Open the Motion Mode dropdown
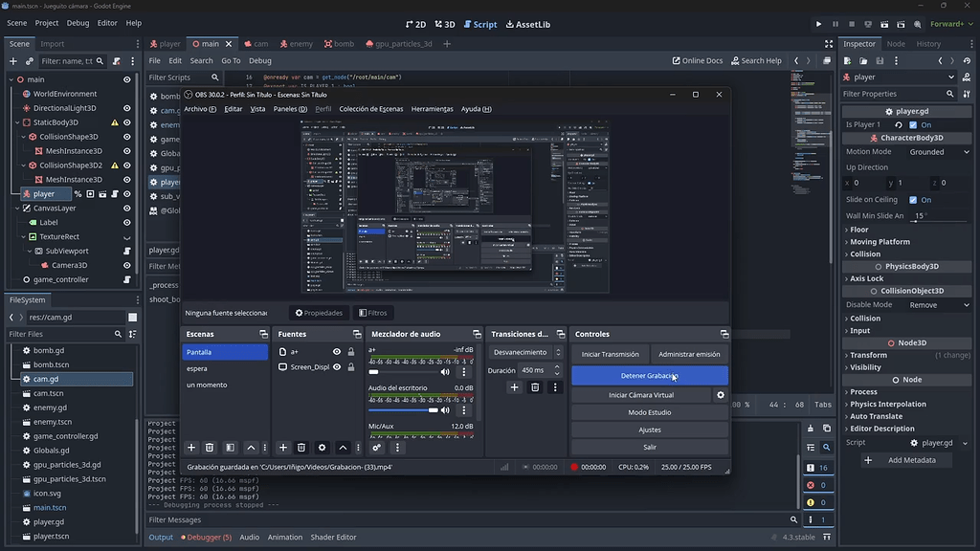This screenshot has width=980, height=551. pos(936,151)
